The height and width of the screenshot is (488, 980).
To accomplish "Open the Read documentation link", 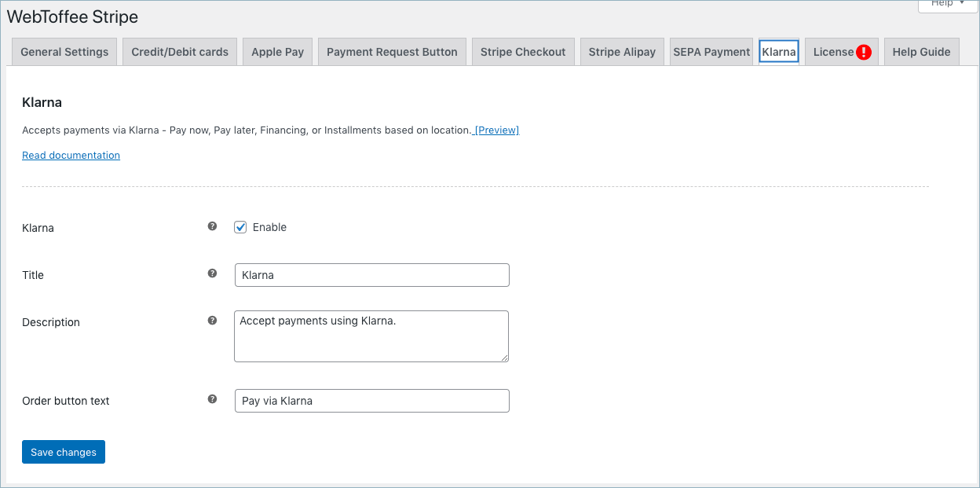I will tap(71, 155).
